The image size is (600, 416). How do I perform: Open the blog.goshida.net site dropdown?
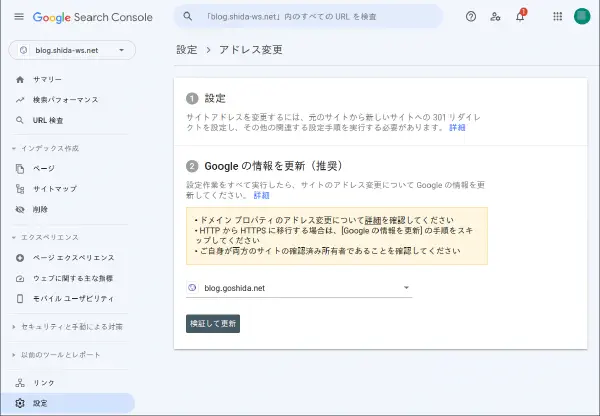[x=299, y=288]
